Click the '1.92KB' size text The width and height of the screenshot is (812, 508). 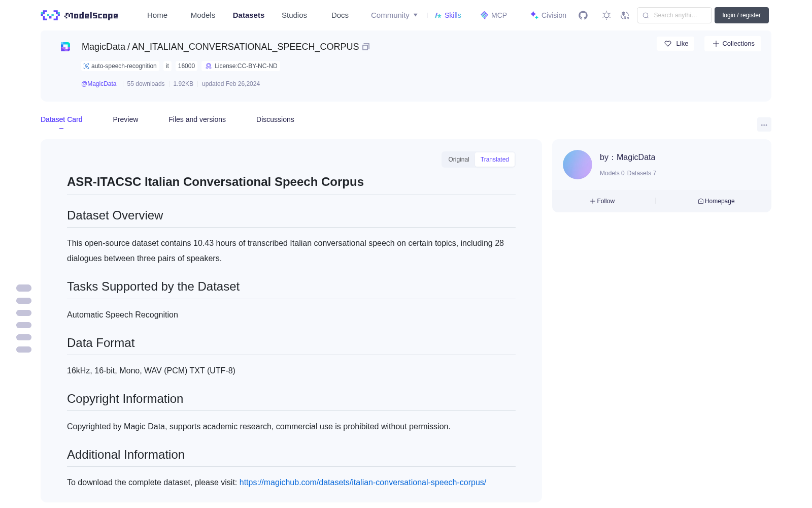click(x=183, y=84)
